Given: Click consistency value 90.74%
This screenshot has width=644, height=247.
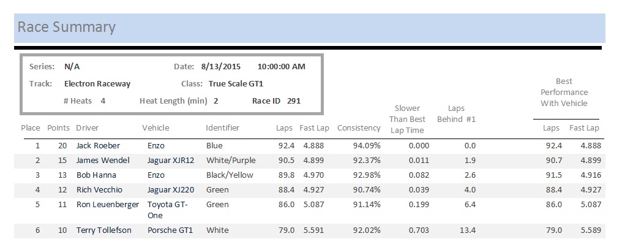Looking at the screenshot, I should 367,190.
